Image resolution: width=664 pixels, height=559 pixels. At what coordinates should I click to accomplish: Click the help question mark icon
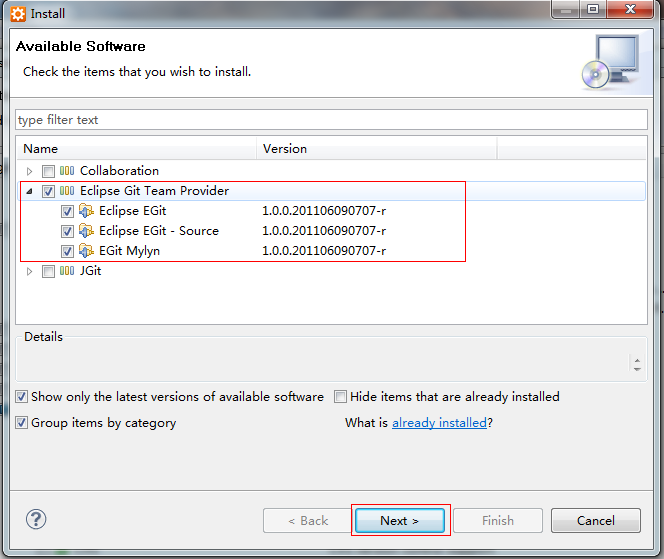coord(36,519)
